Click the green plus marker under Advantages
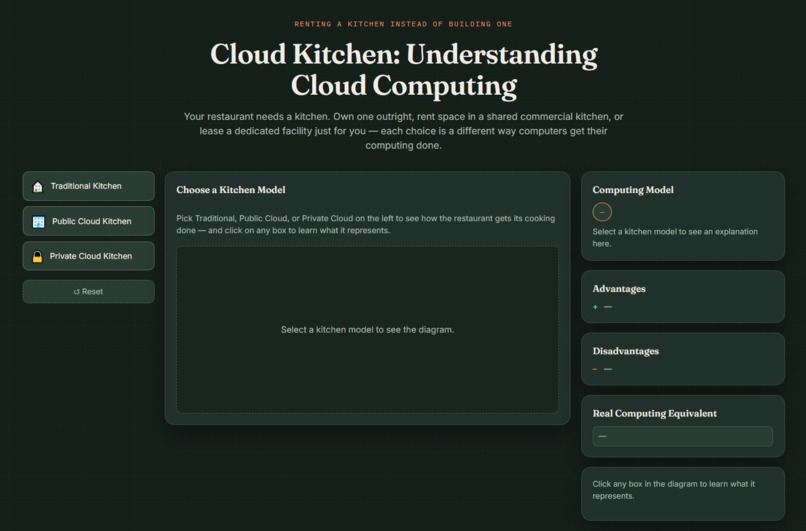This screenshot has height=531, width=806. pyautogui.click(x=595, y=307)
